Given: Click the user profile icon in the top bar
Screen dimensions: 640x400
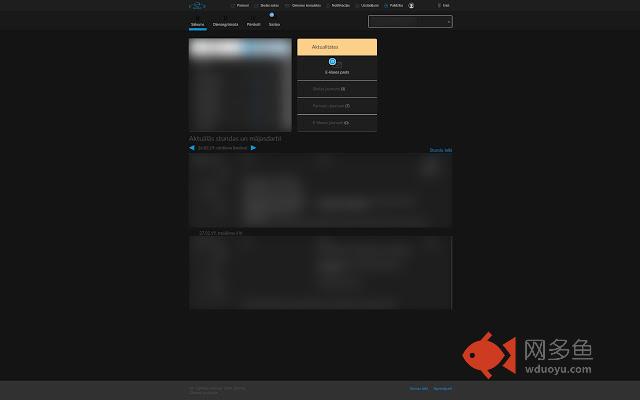Looking at the screenshot, I should (x=411, y=5).
